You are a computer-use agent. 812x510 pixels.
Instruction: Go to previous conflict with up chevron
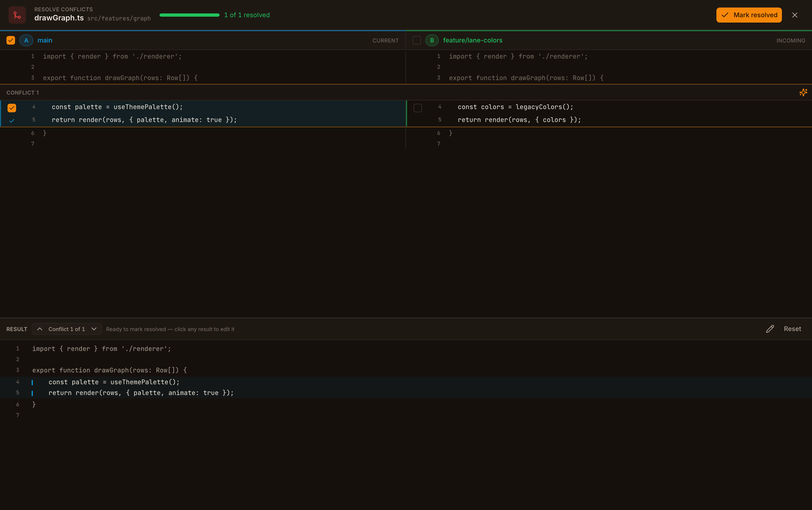click(x=40, y=329)
